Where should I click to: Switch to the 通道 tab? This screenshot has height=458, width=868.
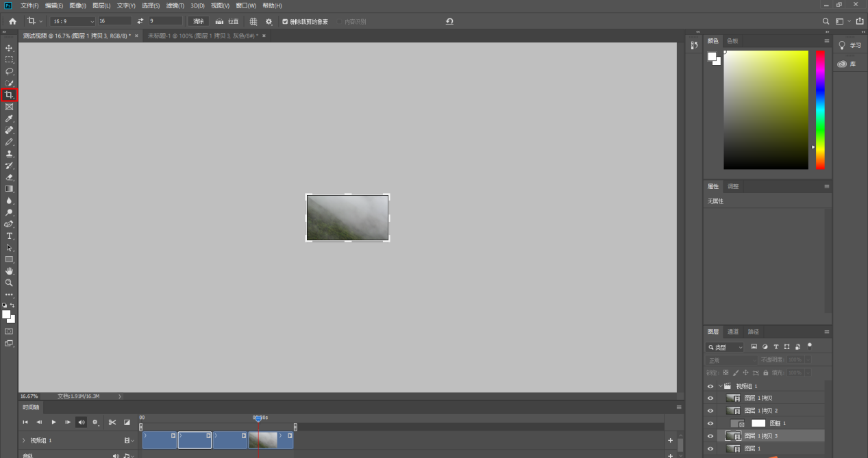click(x=733, y=332)
